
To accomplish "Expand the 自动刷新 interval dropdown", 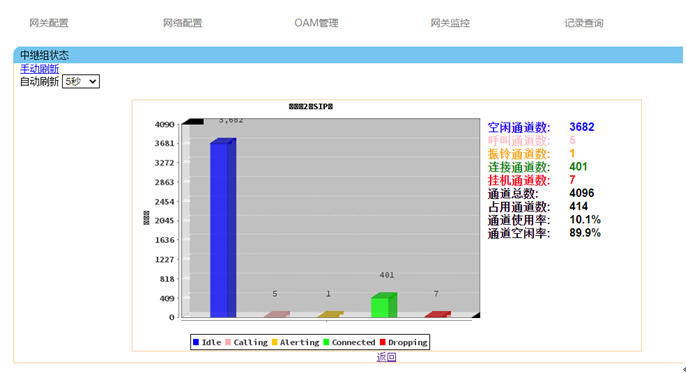I will pos(81,81).
